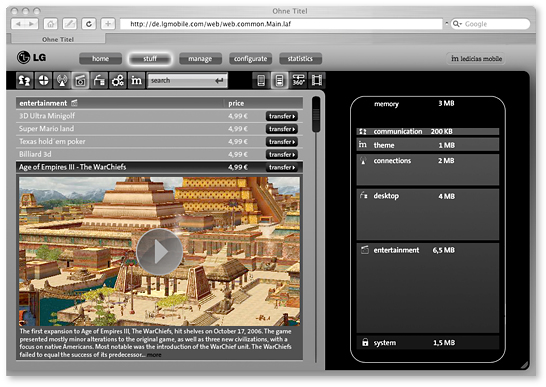Image resolution: width=546 pixels, height=387 pixels.
Task: Click the system gears category icon
Action: [118, 80]
